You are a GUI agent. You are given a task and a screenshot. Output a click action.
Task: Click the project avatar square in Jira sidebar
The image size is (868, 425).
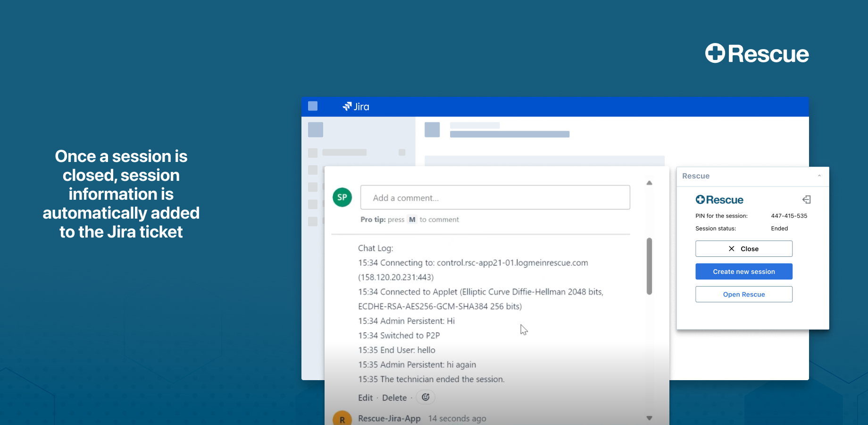point(316,130)
